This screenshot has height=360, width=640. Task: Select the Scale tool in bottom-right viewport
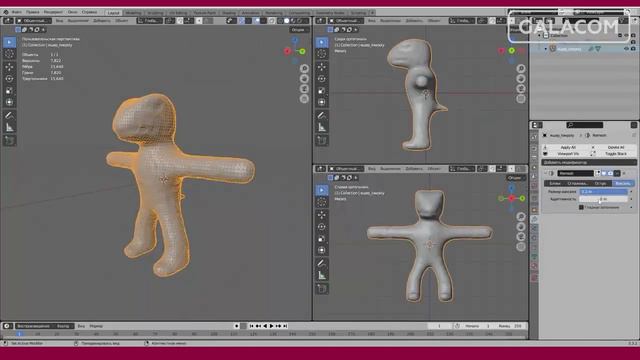[x=322, y=239]
